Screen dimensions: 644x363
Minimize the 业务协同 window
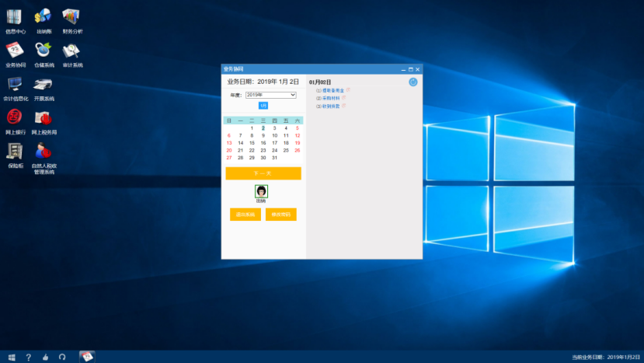[x=403, y=69]
